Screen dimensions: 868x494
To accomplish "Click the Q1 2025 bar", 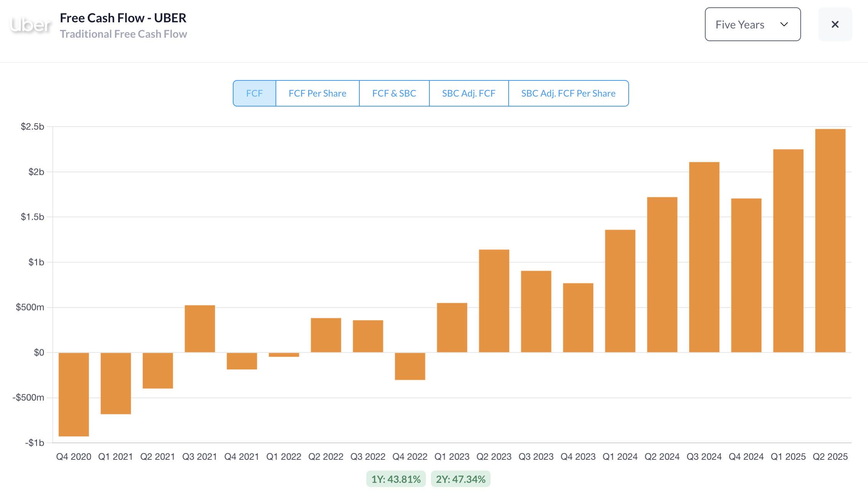I will coord(788,251).
